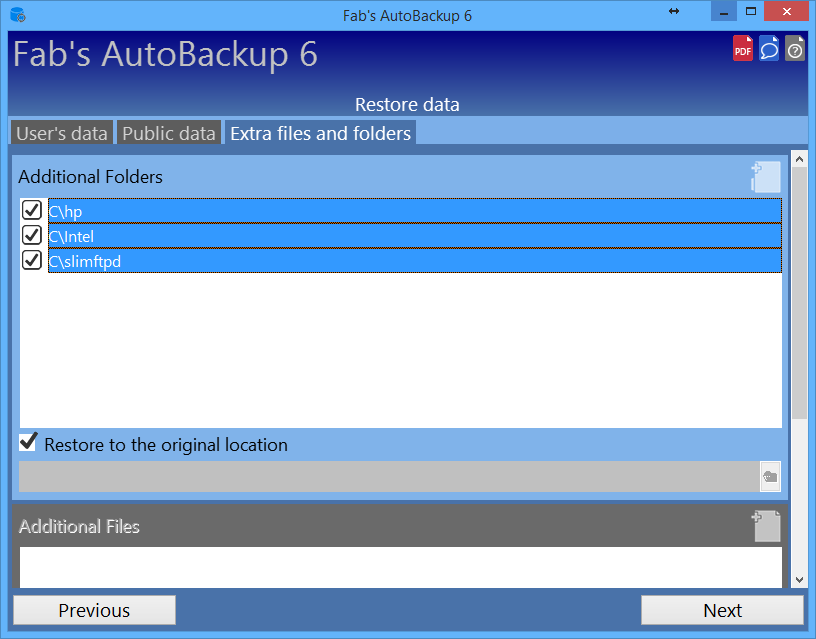Click the Next button
Screen dimensions: 816x639
pos(722,610)
